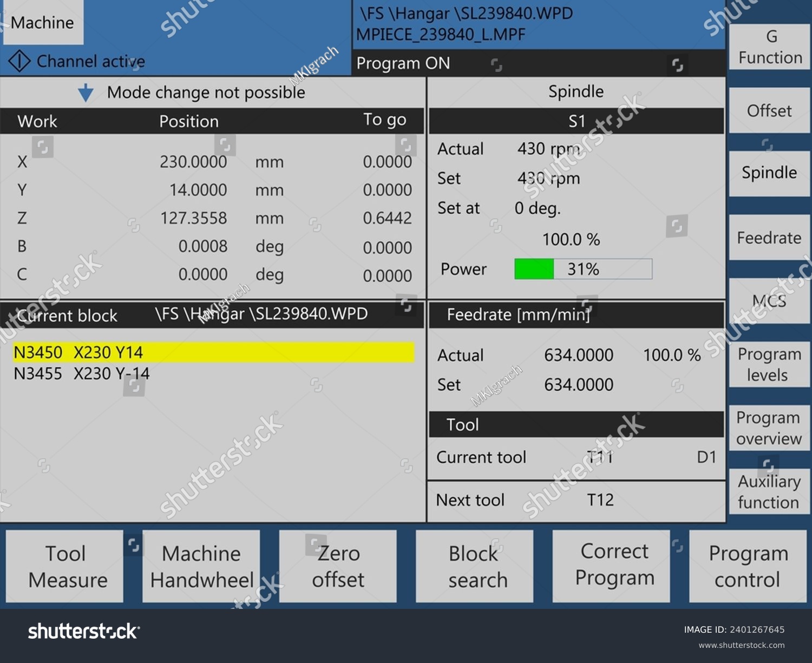
Task: Open Correct Program
Action: [611, 566]
